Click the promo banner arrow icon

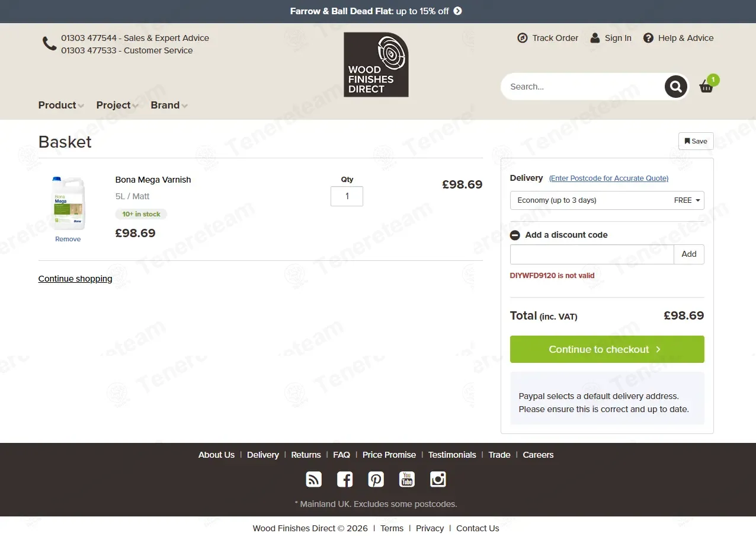(457, 11)
